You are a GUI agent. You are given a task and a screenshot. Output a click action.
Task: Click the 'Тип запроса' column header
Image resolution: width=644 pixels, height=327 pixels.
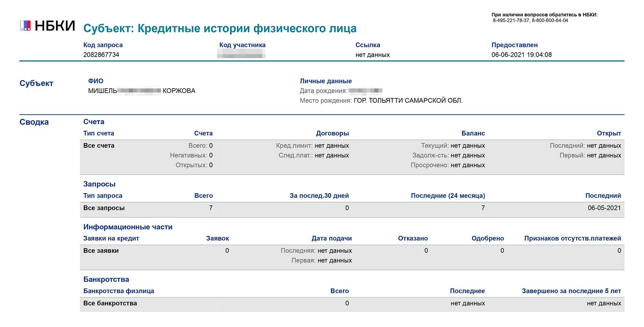(103, 196)
